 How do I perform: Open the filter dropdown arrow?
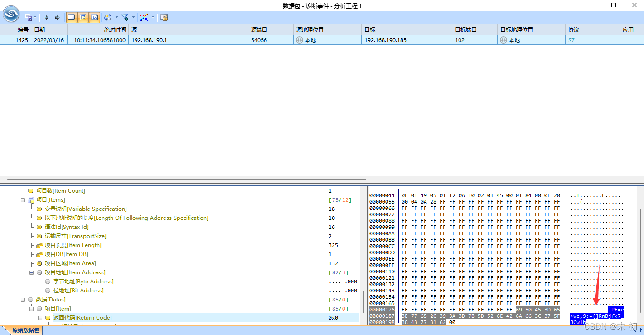pos(133,17)
